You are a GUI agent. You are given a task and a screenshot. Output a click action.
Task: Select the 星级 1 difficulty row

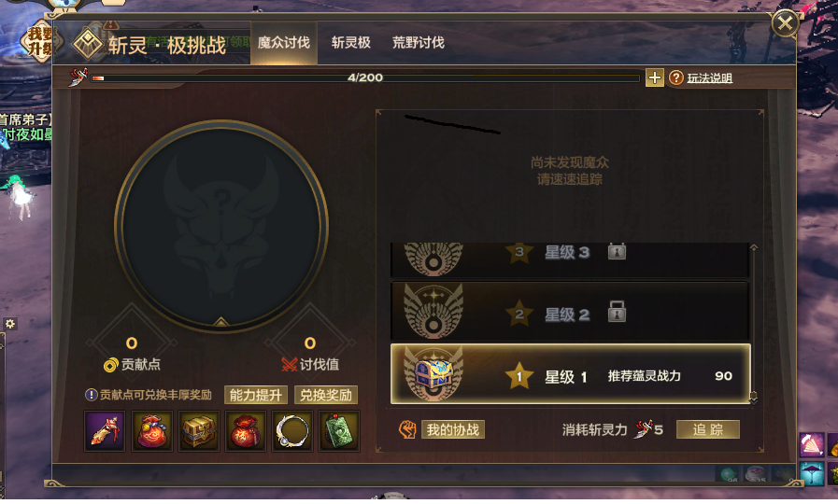570,373
